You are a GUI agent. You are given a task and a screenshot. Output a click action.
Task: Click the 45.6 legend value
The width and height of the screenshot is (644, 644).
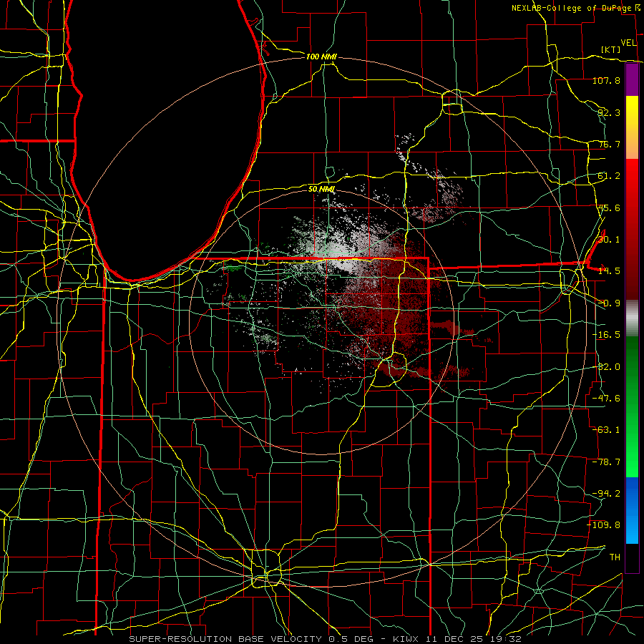(609, 208)
